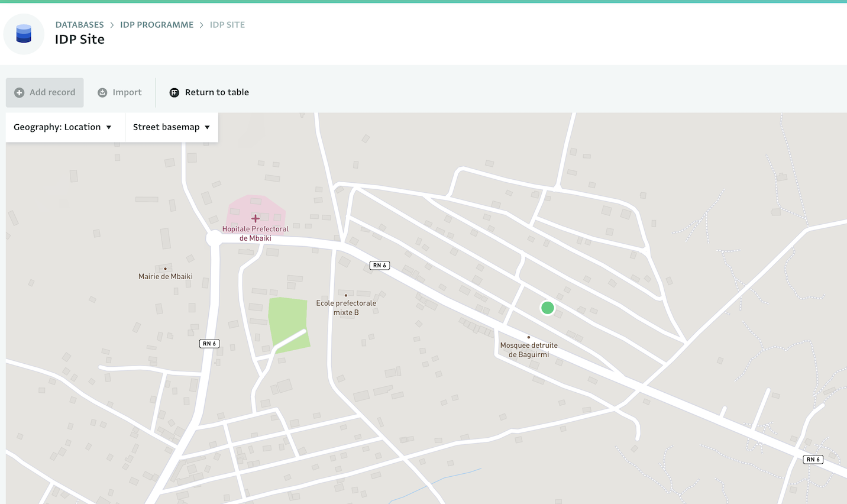Click the Return to table icon
847x504 pixels.
(x=174, y=93)
